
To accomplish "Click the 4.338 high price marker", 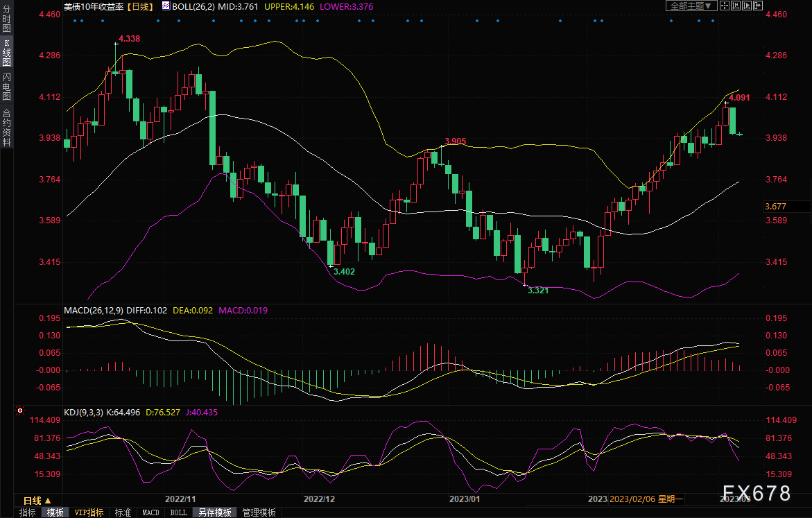I will click(x=130, y=38).
